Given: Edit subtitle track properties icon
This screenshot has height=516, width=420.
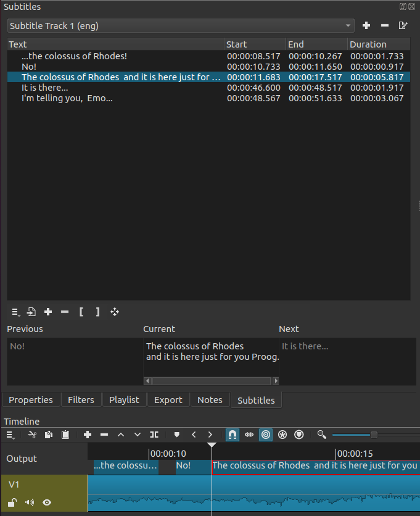Looking at the screenshot, I should point(403,26).
